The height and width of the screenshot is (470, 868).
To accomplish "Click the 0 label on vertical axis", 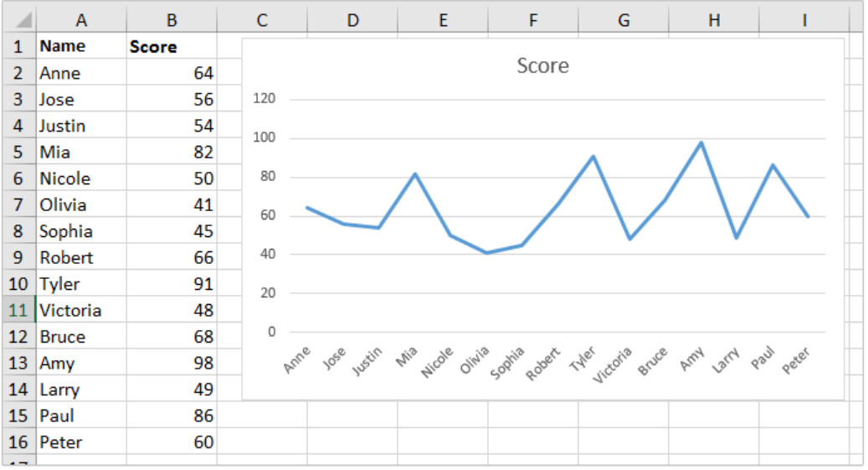I will [x=271, y=332].
